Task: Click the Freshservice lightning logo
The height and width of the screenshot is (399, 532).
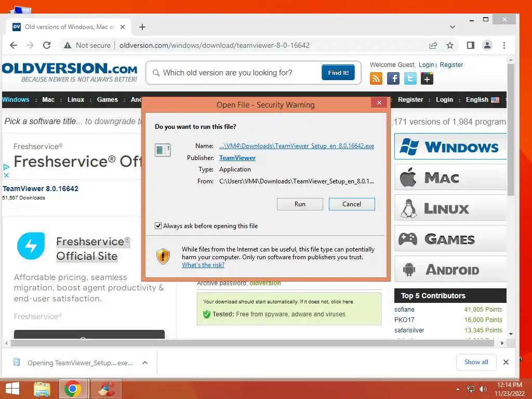Action: pyautogui.click(x=31, y=246)
